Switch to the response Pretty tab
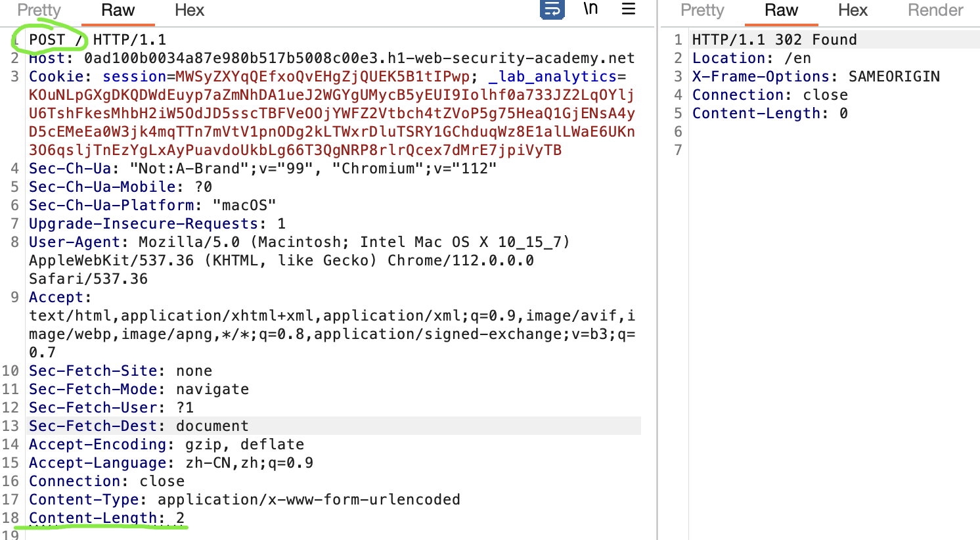This screenshot has height=540, width=980. [702, 10]
